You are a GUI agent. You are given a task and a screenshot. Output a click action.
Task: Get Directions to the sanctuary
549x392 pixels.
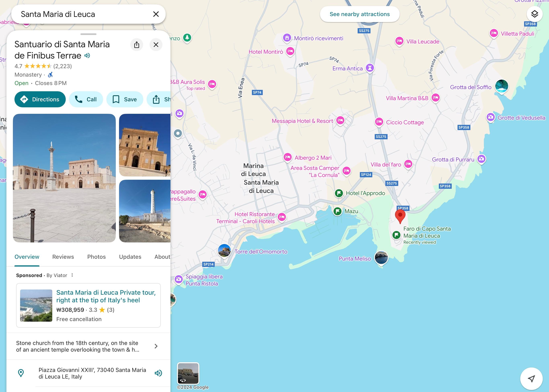[40, 99]
